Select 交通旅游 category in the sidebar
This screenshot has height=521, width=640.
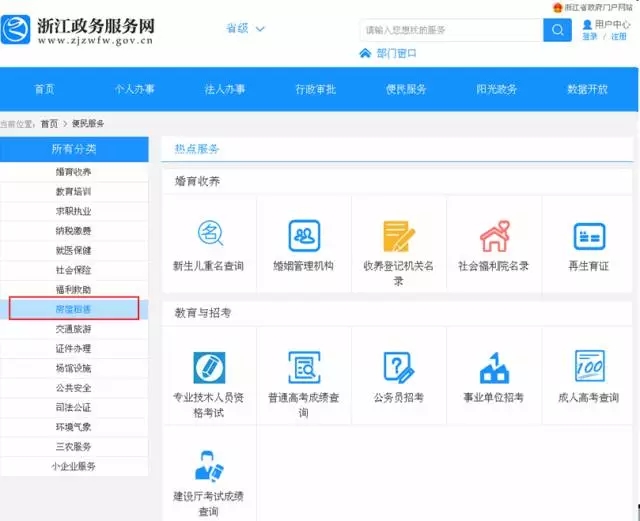tap(73, 329)
